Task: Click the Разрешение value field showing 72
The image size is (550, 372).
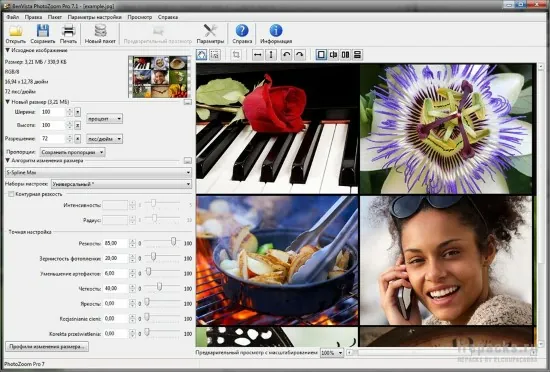Action: point(53,138)
